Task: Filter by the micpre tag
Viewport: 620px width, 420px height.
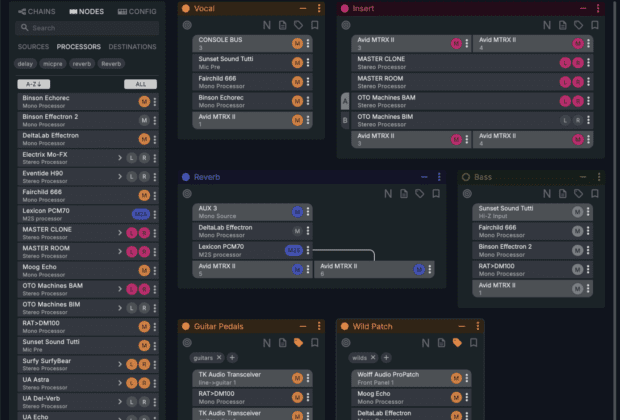Action: pyautogui.click(x=53, y=64)
